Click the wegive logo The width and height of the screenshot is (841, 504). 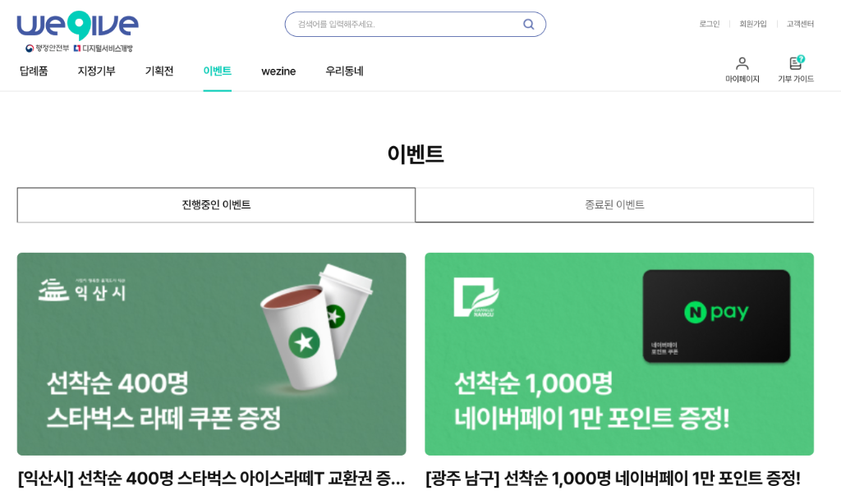point(78,25)
